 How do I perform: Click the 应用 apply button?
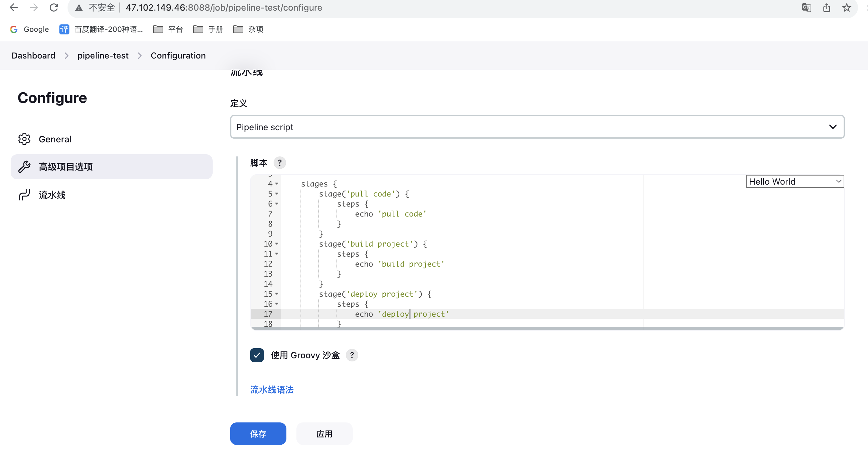tap(325, 433)
